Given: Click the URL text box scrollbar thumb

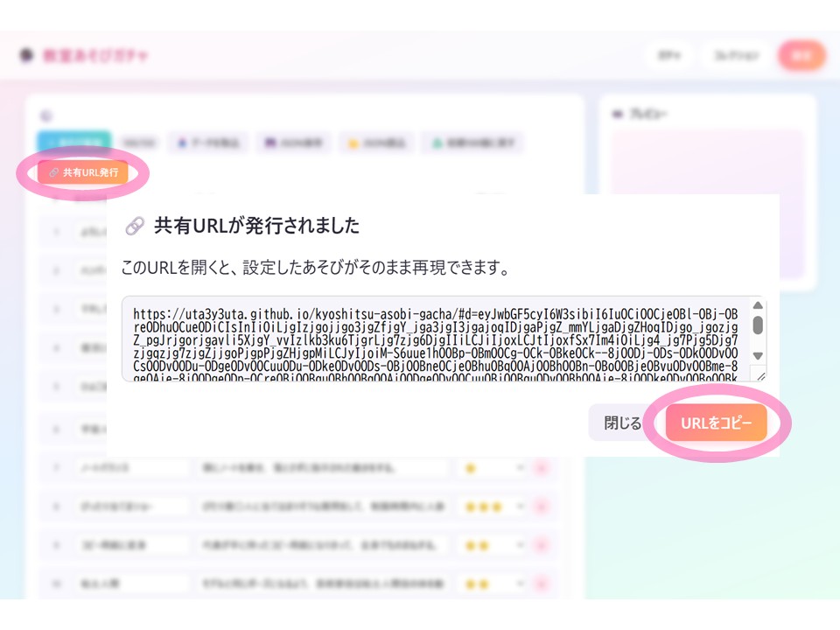Looking at the screenshot, I should point(758,325).
